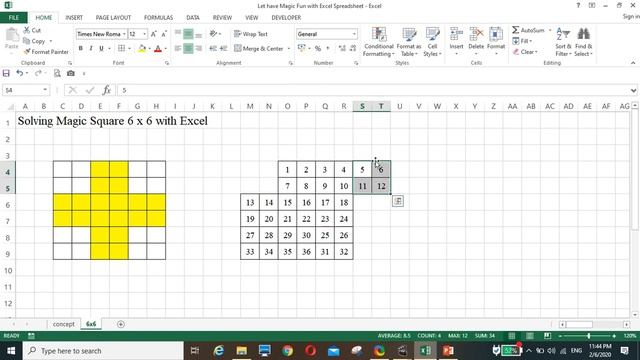
Task: Click Percent Style icon
Action: [318, 49]
